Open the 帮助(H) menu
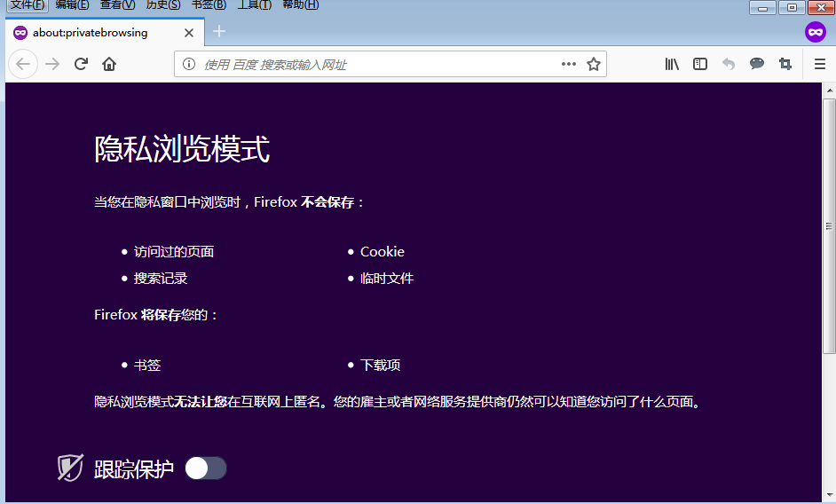Screen dimensions: 836x504 300,5
